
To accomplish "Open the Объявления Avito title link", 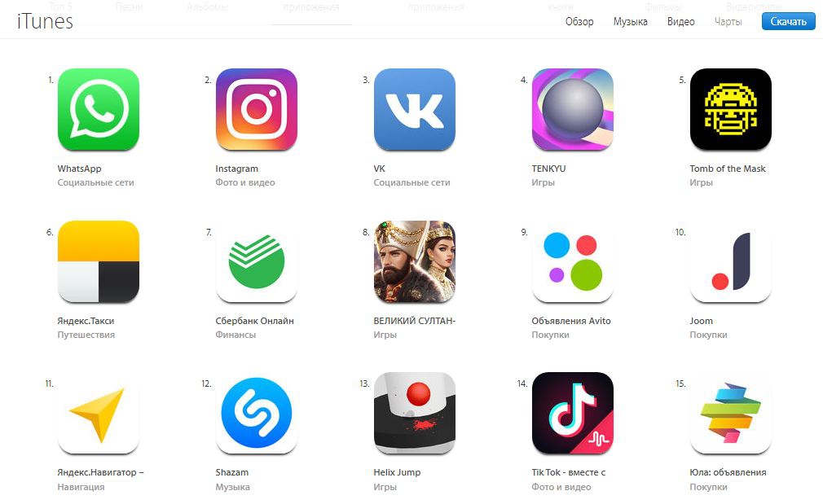I will (x=571, y=321).
